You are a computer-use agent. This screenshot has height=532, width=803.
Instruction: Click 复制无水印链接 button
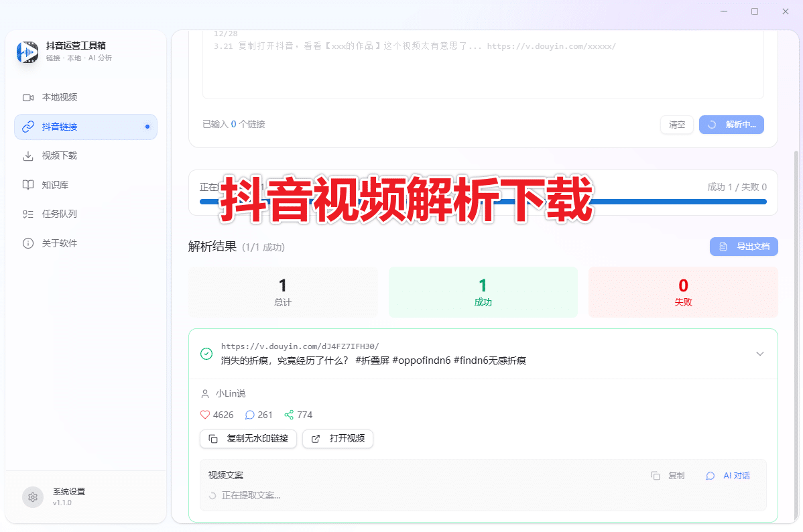[x=248, y=439]
